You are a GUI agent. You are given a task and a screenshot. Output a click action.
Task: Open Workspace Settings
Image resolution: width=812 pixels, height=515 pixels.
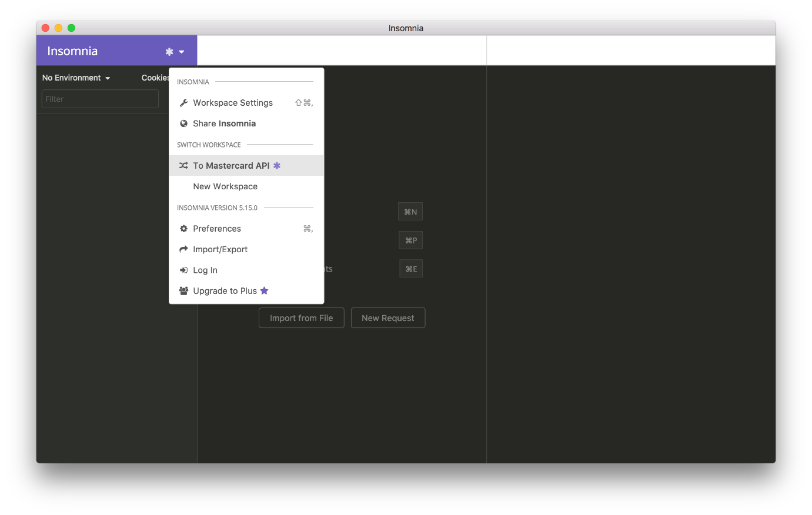tap(233, 102)
